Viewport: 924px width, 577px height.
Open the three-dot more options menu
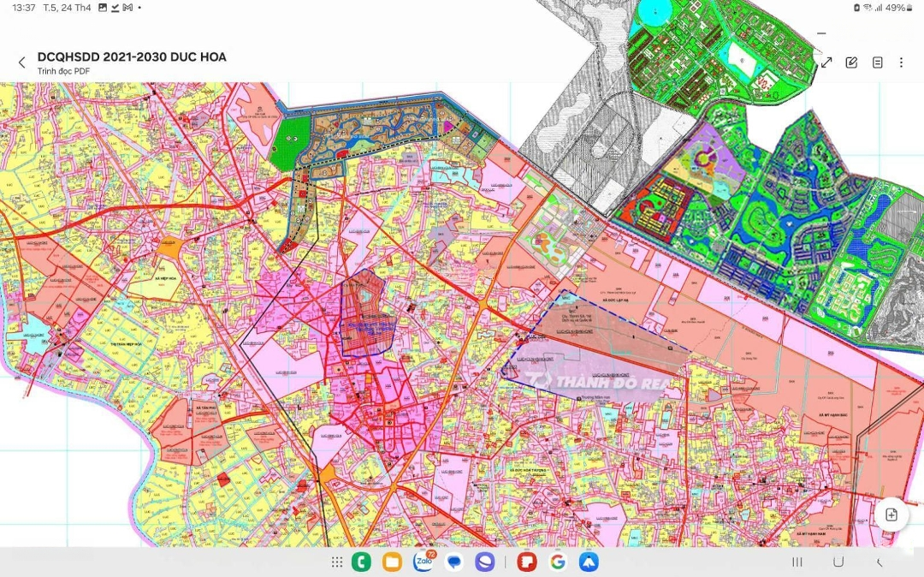pyautogui.click(x=901, y=62)
